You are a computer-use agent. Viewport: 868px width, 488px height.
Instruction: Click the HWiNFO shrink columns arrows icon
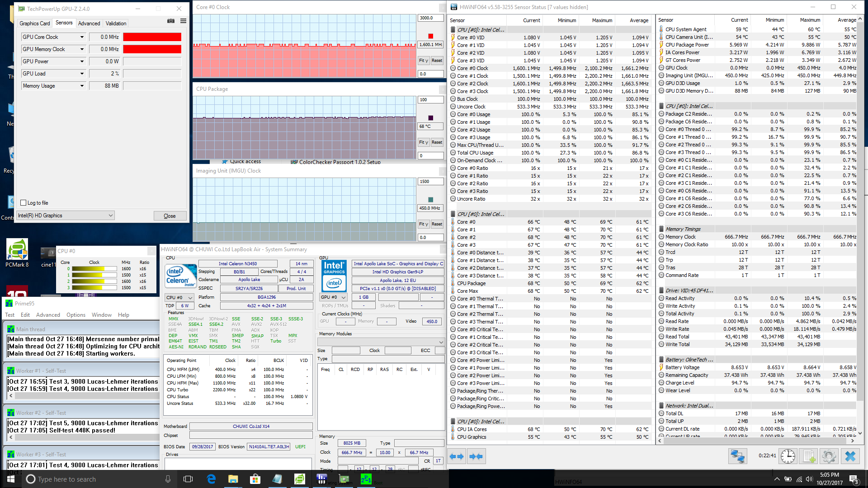476,456
